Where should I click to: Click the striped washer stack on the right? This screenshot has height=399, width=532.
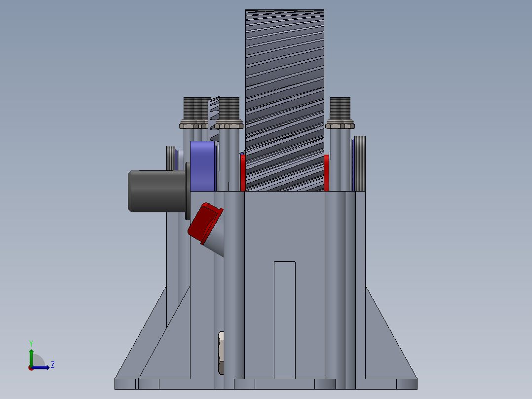[360, 163]
